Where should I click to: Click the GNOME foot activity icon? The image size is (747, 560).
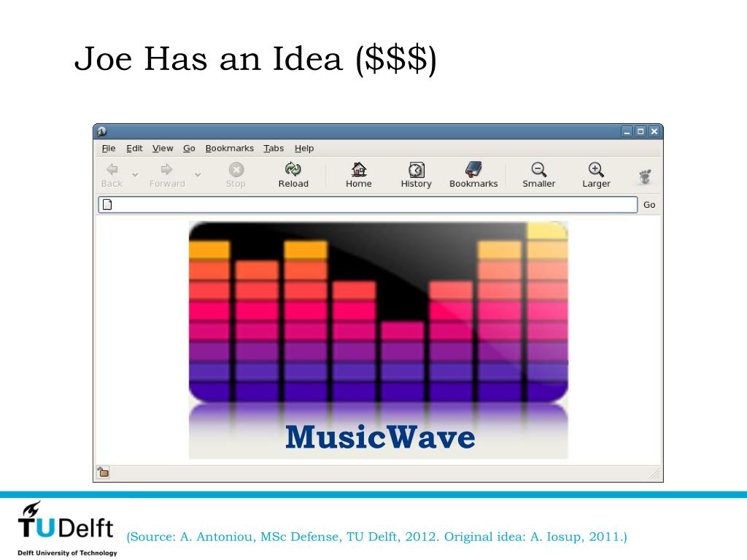(645, 176)
